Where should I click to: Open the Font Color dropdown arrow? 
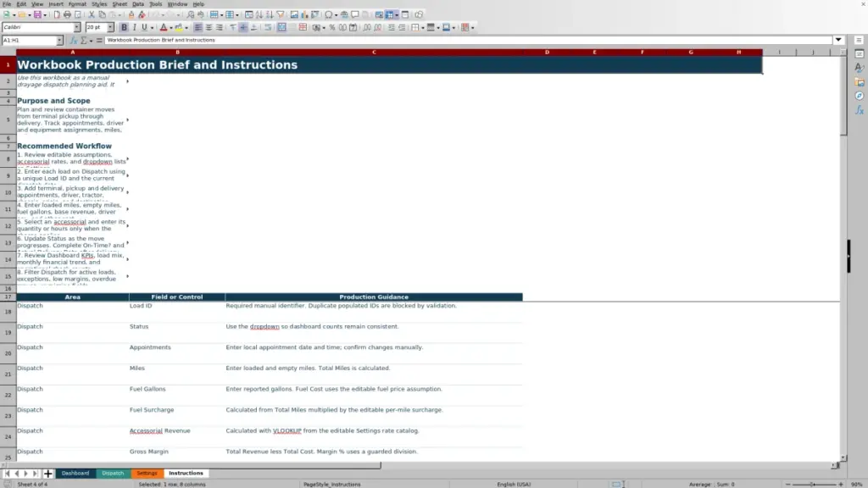(x=171, y=28)
